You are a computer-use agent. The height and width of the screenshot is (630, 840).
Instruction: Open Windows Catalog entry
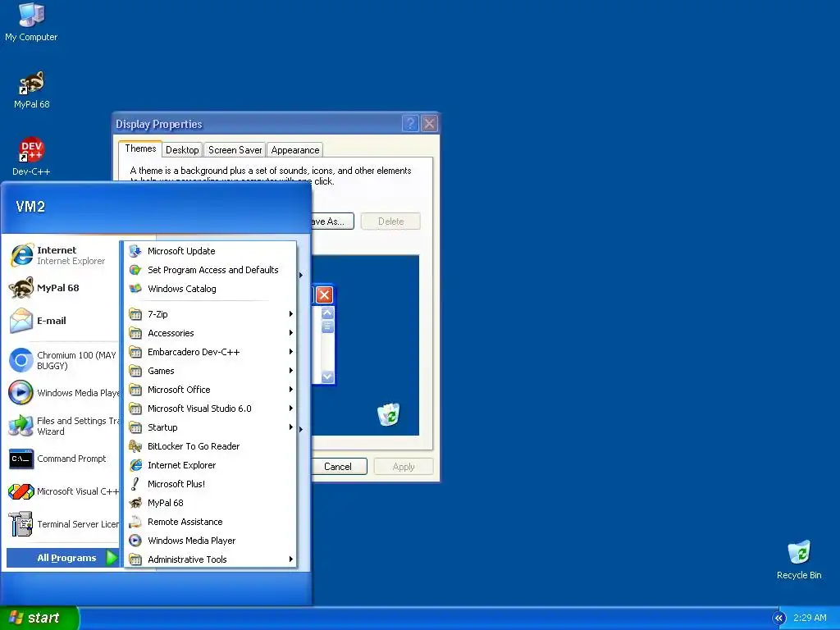click(211, 289)
